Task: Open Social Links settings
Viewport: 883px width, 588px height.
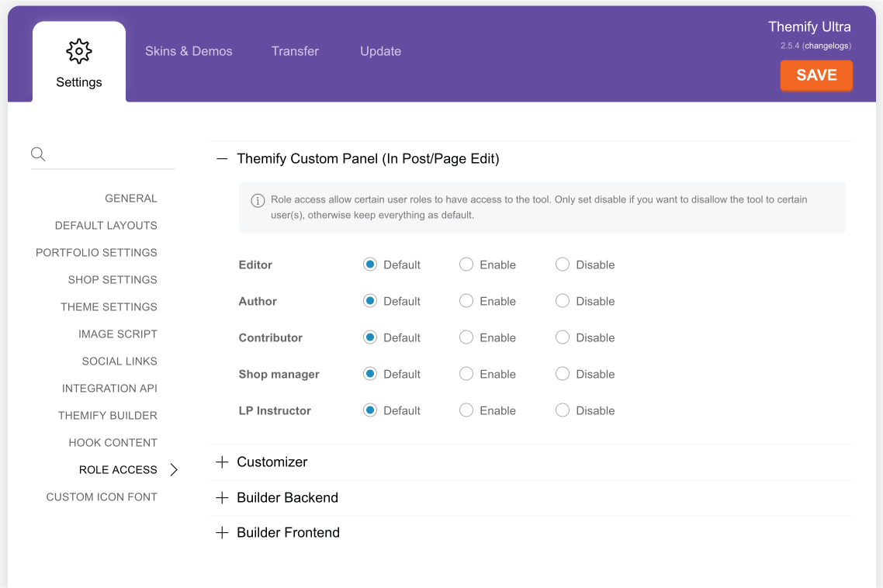Action: pos(119,361)
